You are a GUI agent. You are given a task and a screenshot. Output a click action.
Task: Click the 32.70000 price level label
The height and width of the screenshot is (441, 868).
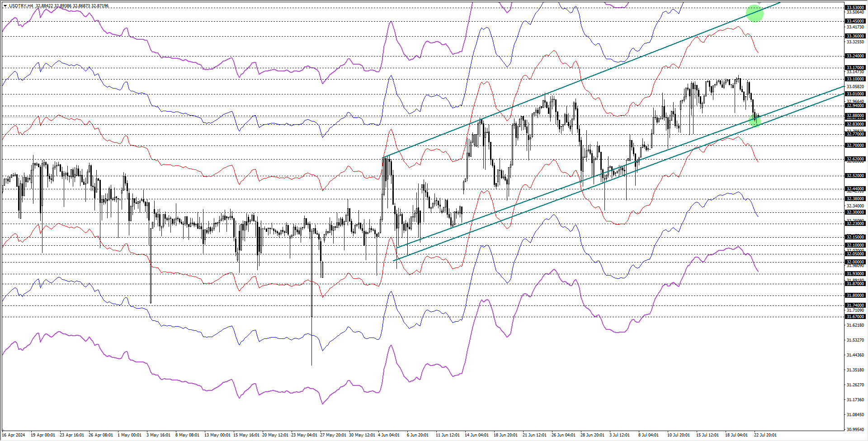[855, 145]
